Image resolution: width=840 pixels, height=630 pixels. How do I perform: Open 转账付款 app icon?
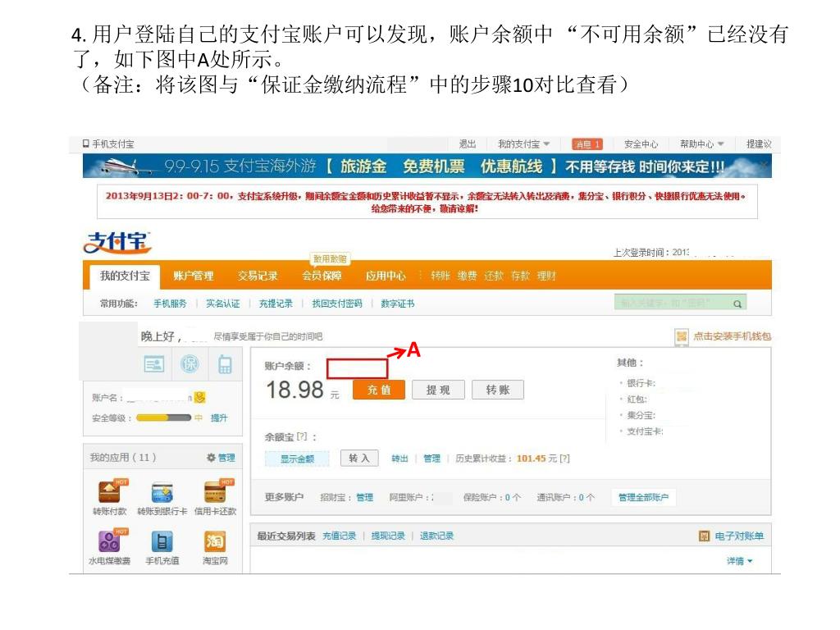(110, 492)
